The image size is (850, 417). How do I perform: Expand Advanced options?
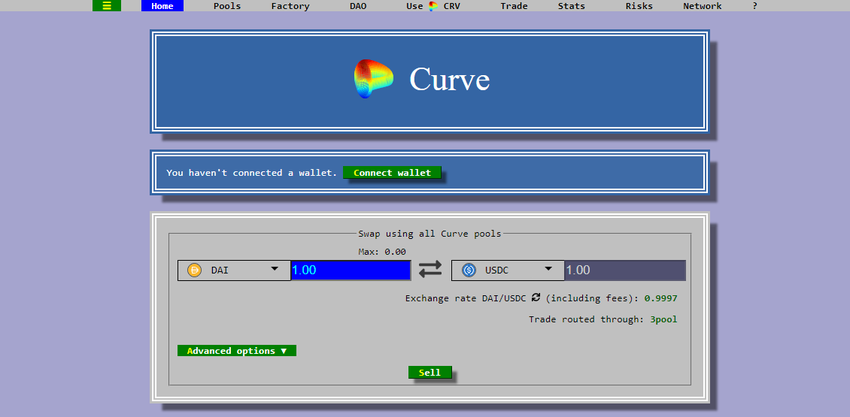pos(237,351)
